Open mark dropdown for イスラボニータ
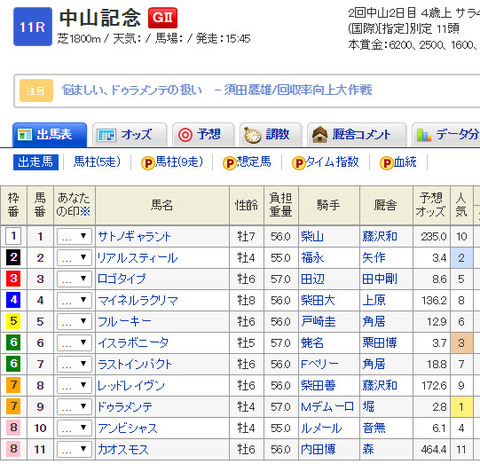The width and height of the screenshot is (480, 464). [74, 343]
